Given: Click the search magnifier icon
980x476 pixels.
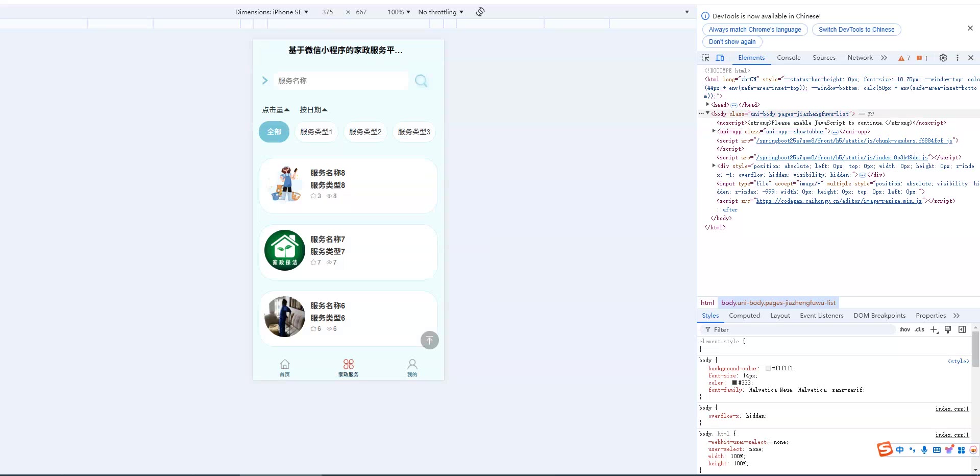Looking at the screenshot, I should coord(421,81).
